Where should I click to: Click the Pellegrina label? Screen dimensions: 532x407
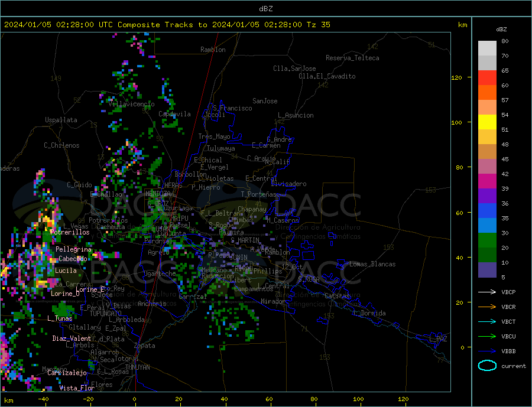click(74, 249)
